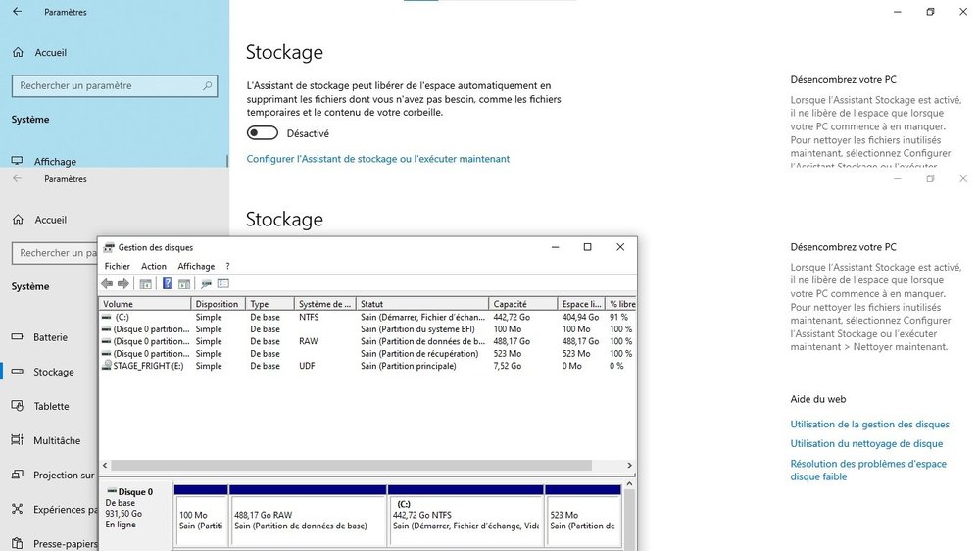
Task: Open the Action menu
Action: [154, 266]
